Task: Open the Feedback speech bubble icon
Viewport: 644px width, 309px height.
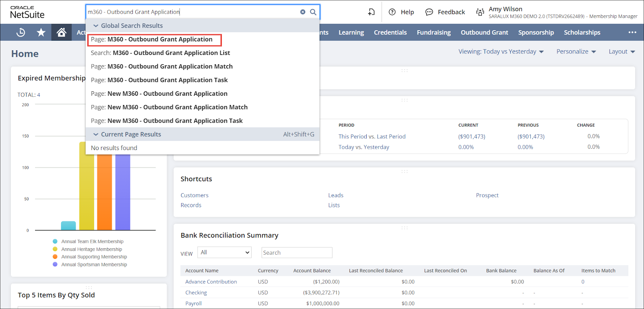Action: pyautogui.click(x=429, y=12)
